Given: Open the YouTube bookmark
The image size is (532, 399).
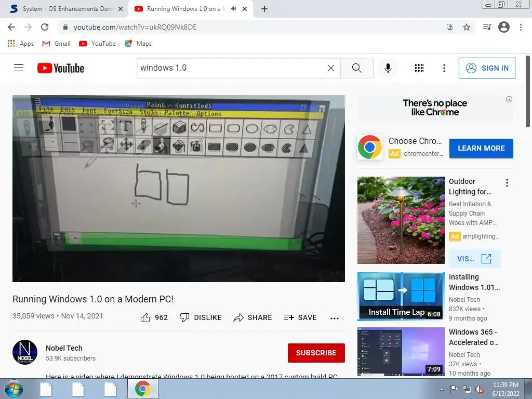Looking at the screenshot, I should (x=97, y=44).
